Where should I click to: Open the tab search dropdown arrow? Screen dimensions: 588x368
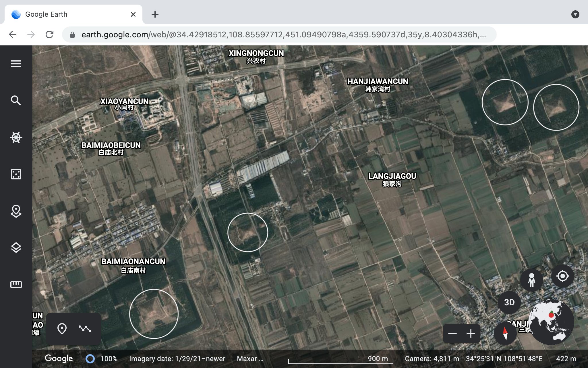(575, 14)
